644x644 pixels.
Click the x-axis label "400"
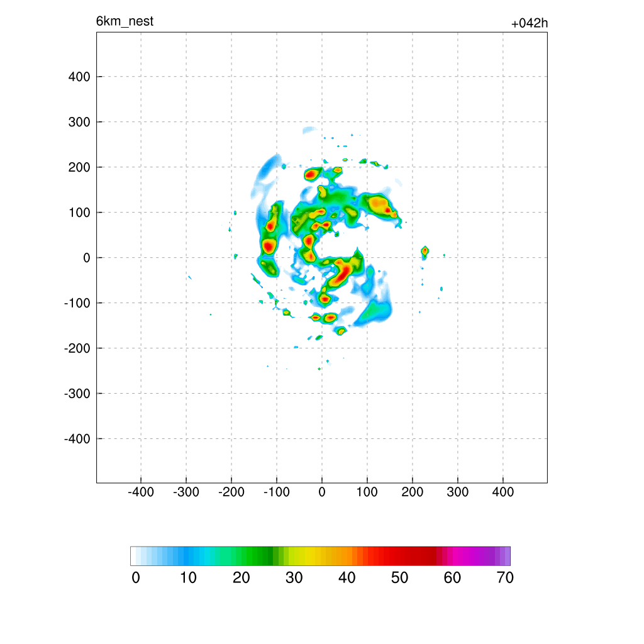(502, 492)
